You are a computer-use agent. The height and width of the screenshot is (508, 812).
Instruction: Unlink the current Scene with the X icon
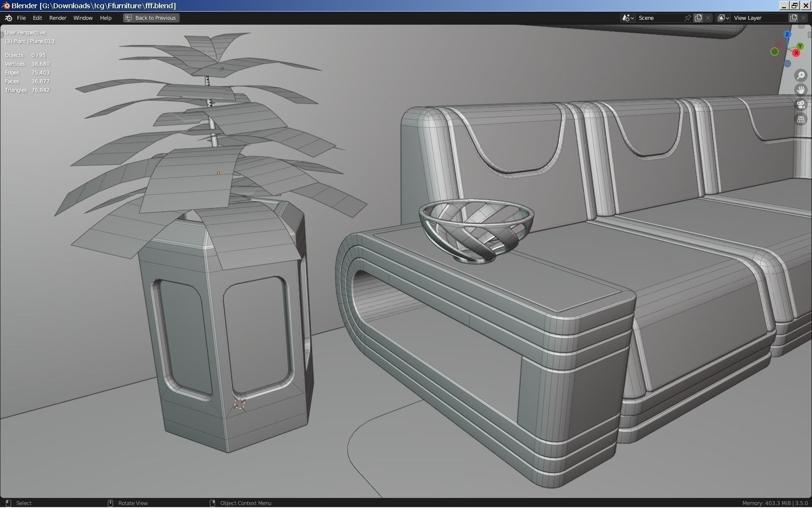(x=708, y=18)
